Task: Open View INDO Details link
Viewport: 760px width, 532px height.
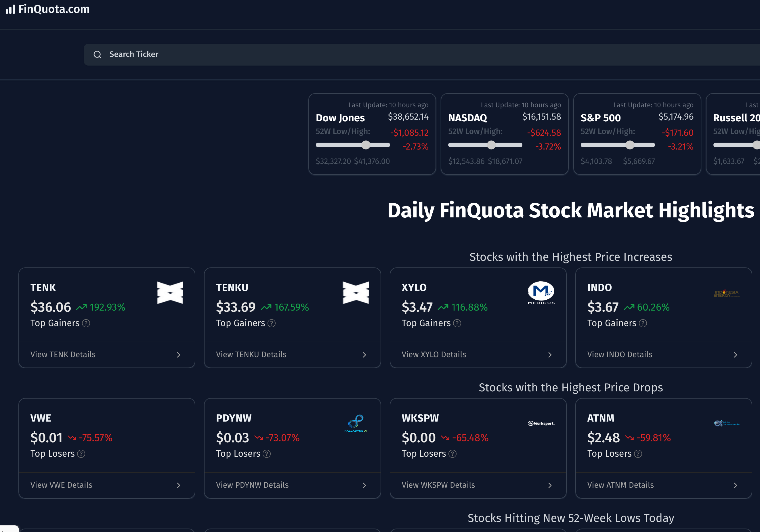Action: pos(620,355)
